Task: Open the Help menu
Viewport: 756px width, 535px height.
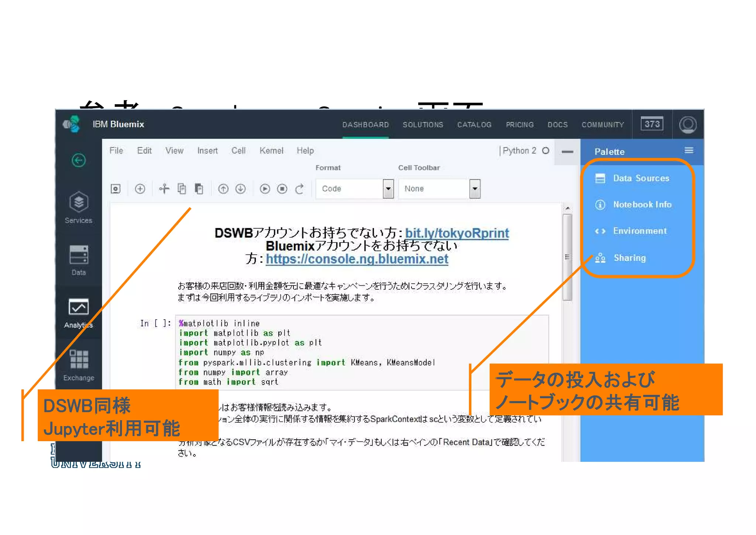Action: point(305,151)
